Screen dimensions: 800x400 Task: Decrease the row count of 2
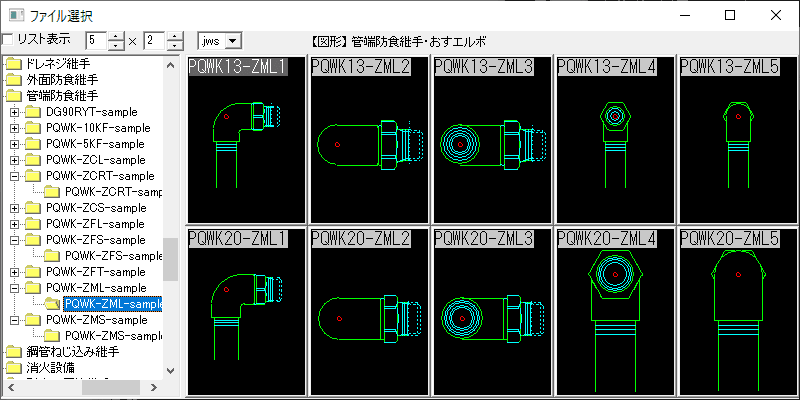tap(175, 46)
